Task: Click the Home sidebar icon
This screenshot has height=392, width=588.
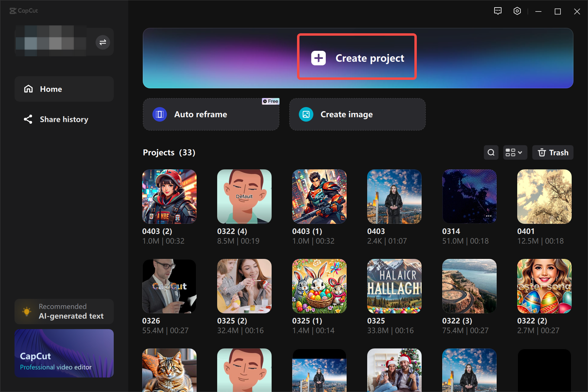Action: tap(28, 89)
